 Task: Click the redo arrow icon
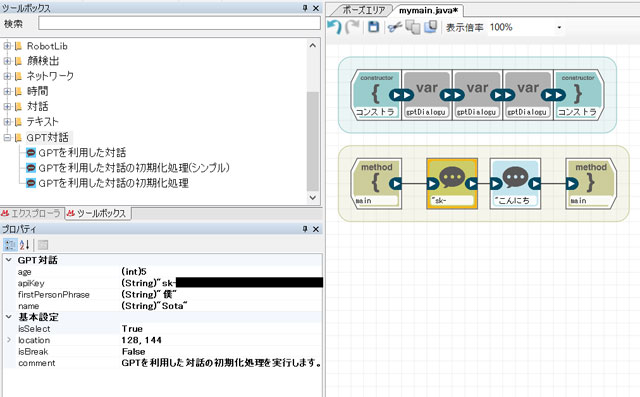click(352, 27)
